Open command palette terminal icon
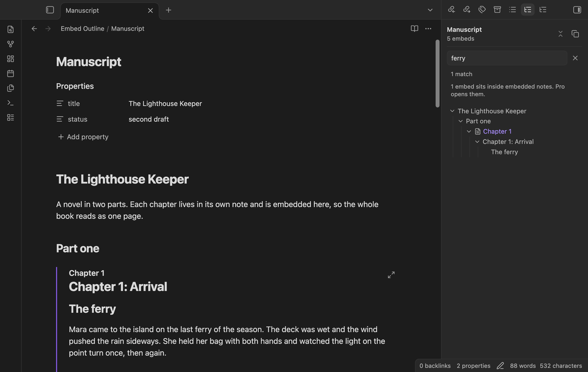The width and height of the screenshot is (588, 372). click(10, 103)
